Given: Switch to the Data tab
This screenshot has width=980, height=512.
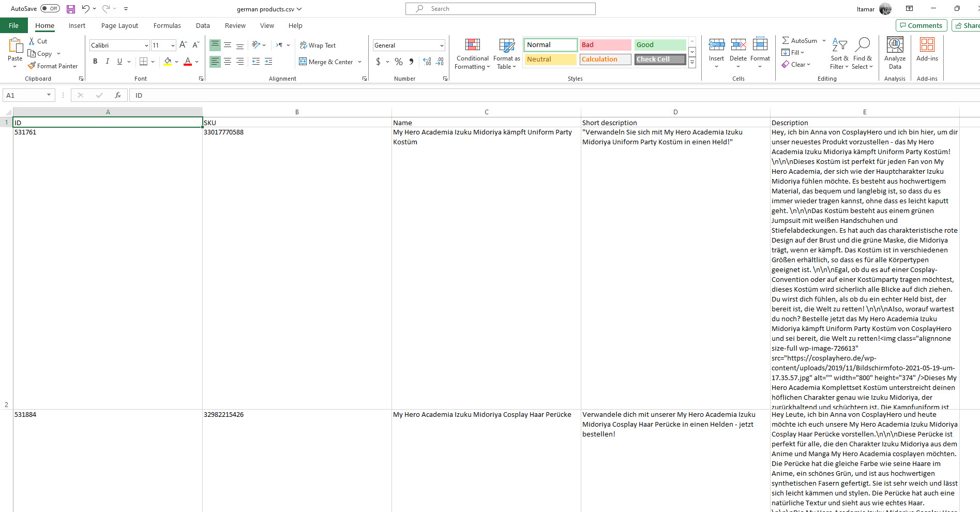Looking at the screenshot, I should [x=203, y=25].
